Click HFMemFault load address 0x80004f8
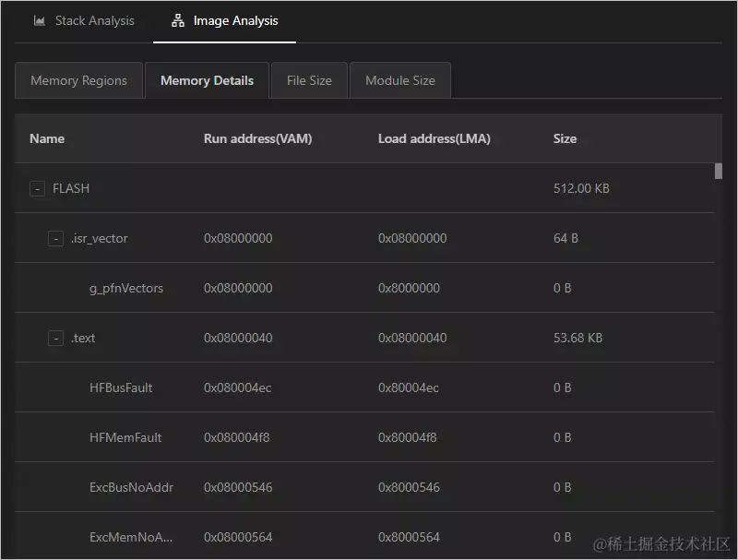This screenshot has width=738, height=560. [x=408, y=438]
